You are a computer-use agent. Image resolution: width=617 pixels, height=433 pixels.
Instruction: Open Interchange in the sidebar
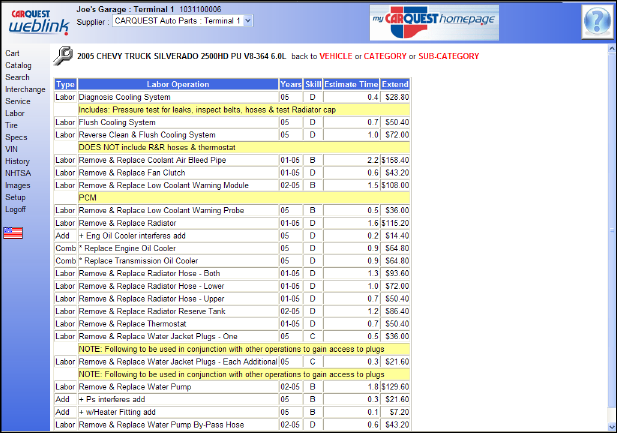[x=25, y=89]
